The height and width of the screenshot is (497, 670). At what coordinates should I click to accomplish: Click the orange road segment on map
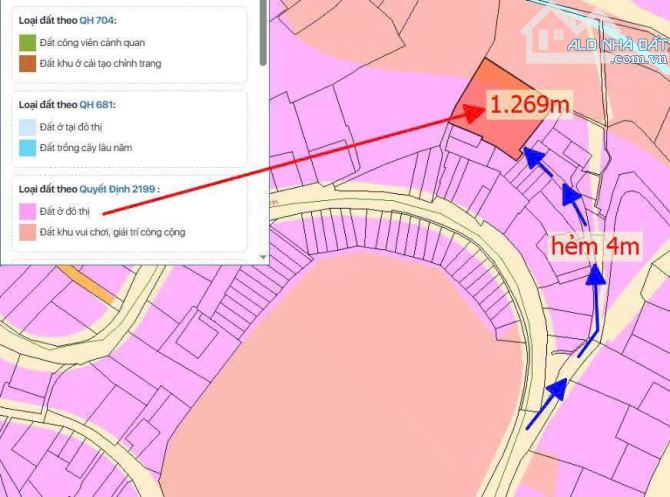tap(87, 285)
